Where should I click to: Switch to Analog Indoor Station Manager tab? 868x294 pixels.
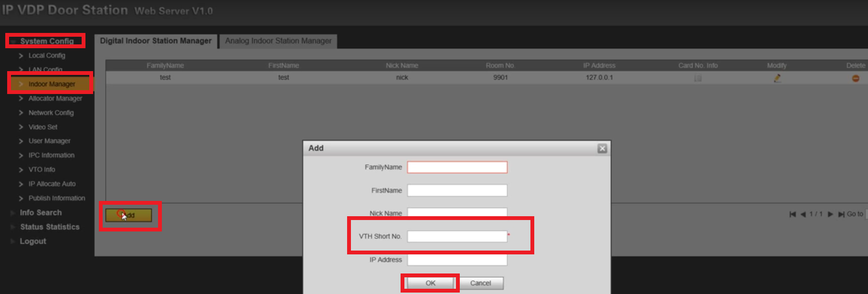click(278, 41)
